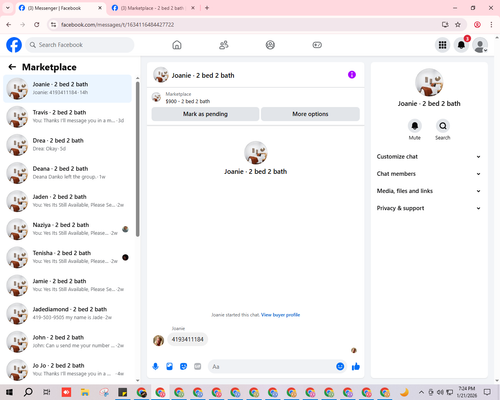Open the Facebook menu grid icon
The width and height of the screenshot is (500, 400).
tap(442, 45)
